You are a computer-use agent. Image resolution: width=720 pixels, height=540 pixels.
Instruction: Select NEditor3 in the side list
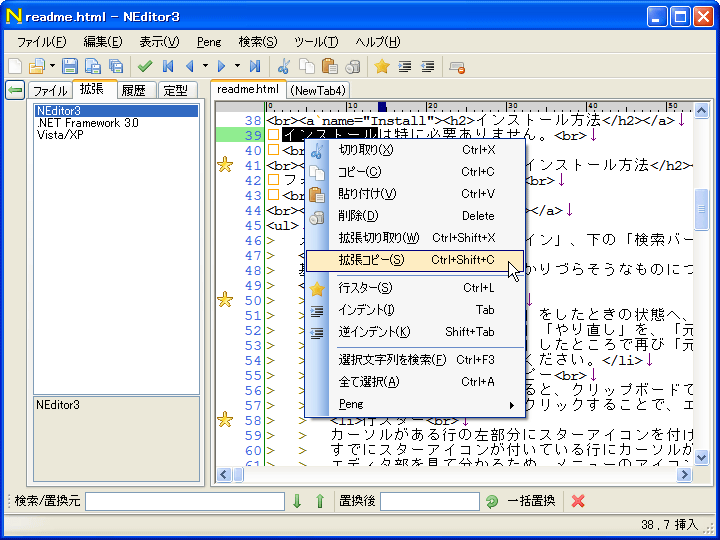(116, 111)
